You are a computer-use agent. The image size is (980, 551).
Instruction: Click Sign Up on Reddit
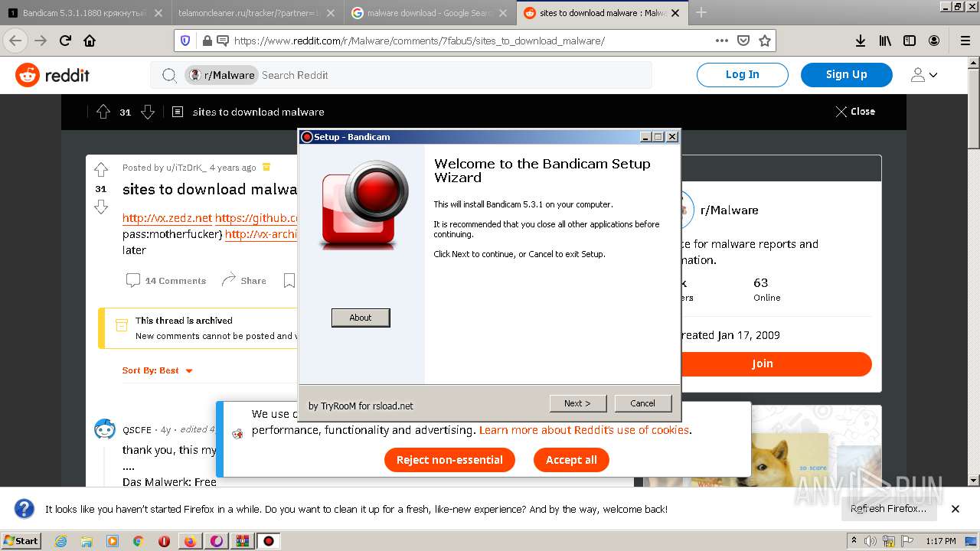pos(846,74)
